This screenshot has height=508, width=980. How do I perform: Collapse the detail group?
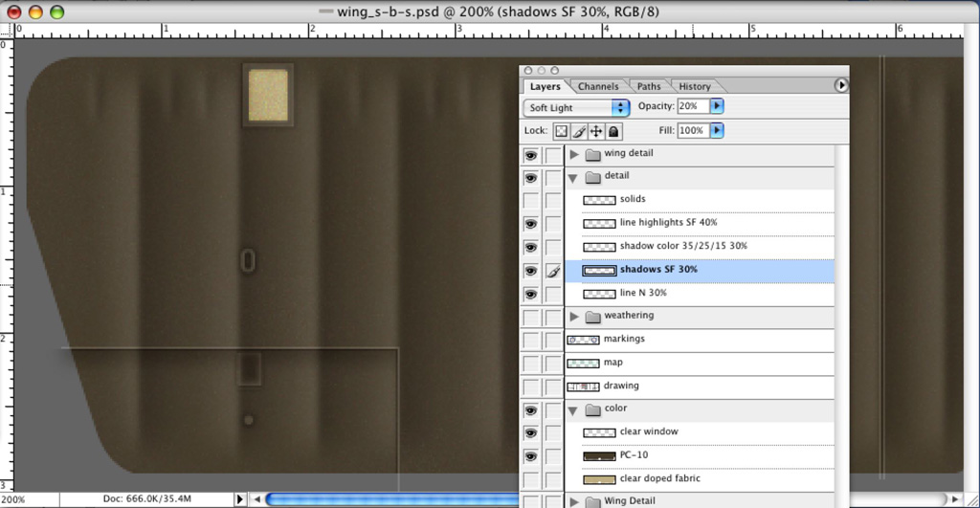[x=572, y=178]
